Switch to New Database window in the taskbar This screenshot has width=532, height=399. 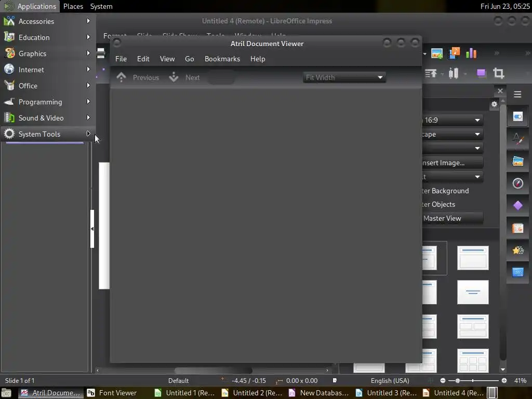pyautogui.click(x=319, y=393)
